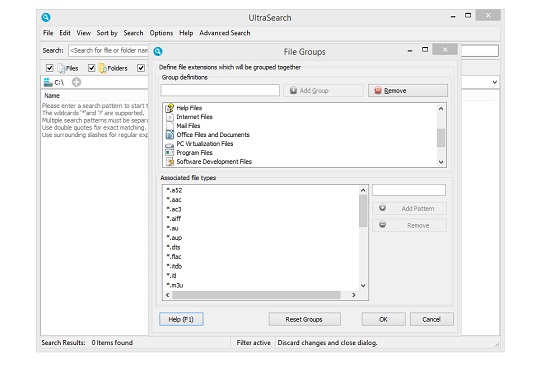Open the Sort by menu

[x=107, y=33]
